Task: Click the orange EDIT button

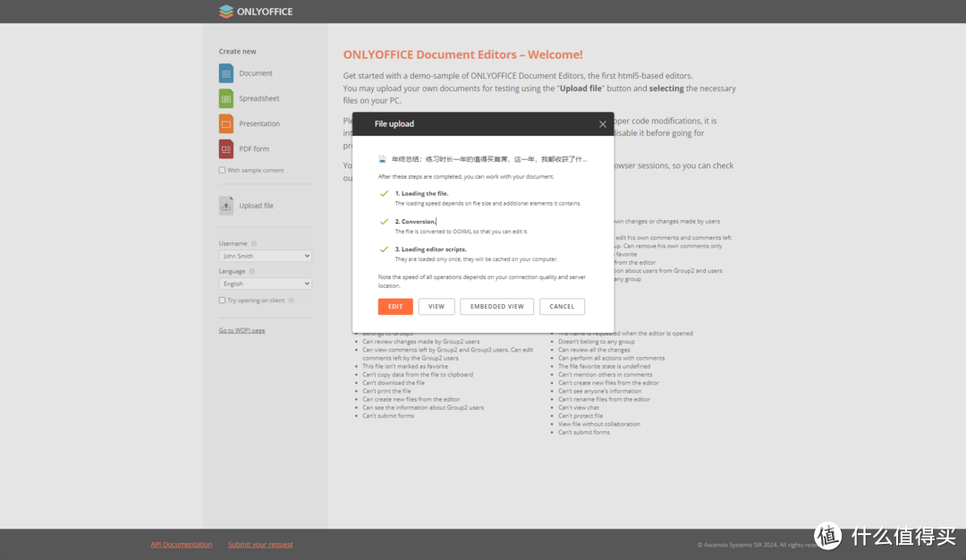Action: [x=395, y=307]
